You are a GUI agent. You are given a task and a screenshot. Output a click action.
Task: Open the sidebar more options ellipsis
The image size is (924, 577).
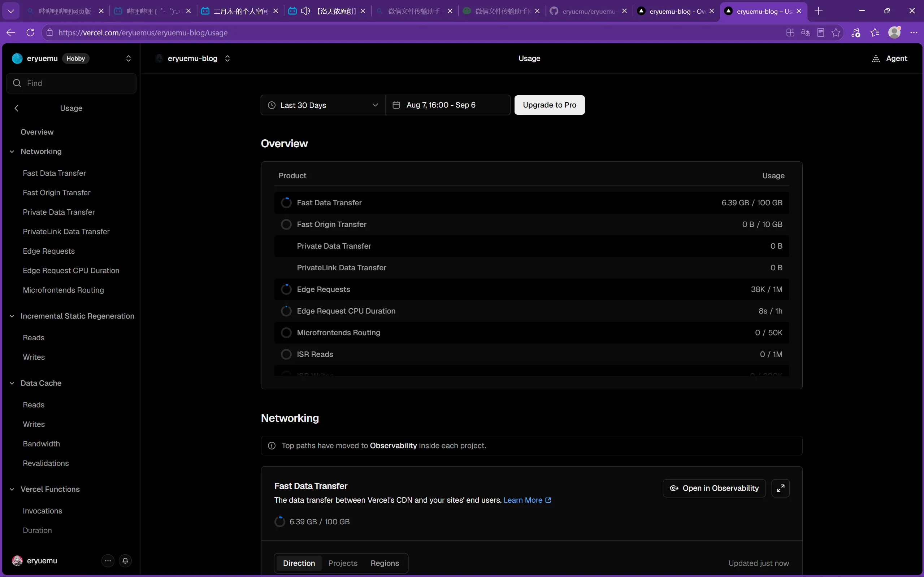tap(108, 561)
